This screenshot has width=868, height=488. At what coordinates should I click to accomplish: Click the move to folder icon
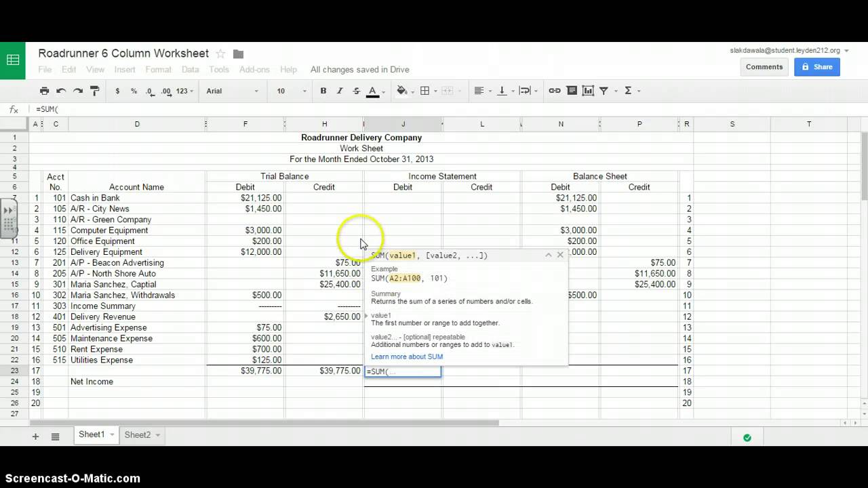(x=238, y=54)
